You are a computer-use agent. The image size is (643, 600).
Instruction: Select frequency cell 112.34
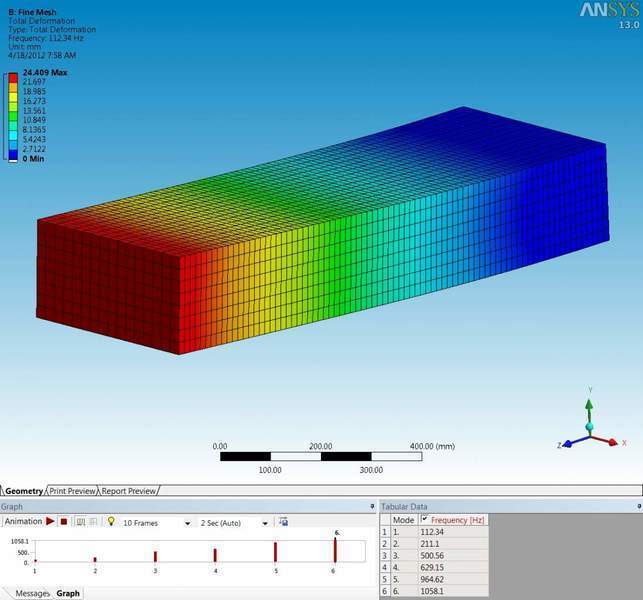pos(453,532)
